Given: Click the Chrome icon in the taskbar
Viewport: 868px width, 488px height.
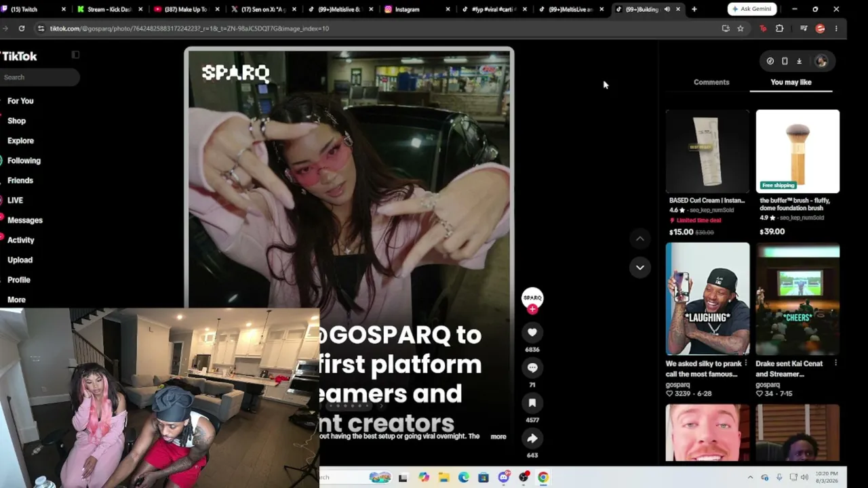Looking at the screenshot, I should pos(543,477).
